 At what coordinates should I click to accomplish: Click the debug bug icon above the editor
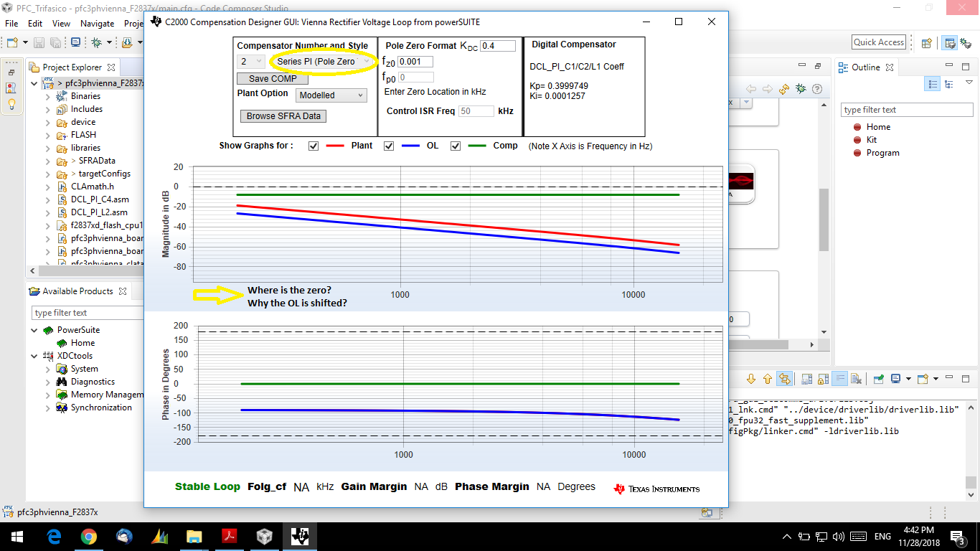tap(801, 89)
